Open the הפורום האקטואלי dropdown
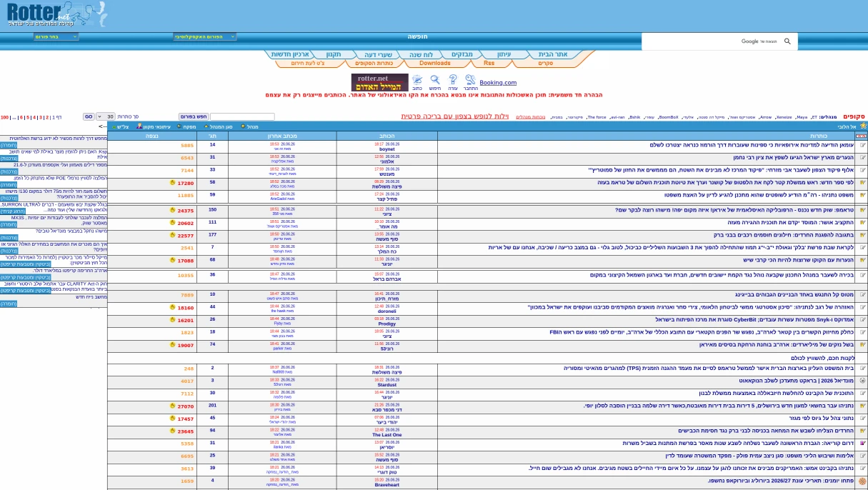The width and height of the screenshot is (868, 490). tap(205, 36)
